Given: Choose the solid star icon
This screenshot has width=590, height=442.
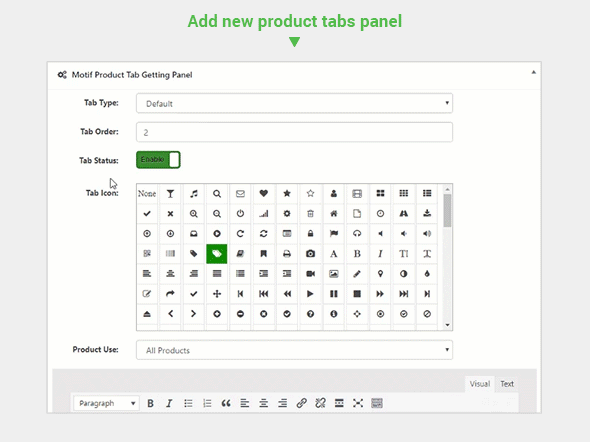Looking at the screenshot, I should [287, 193].
